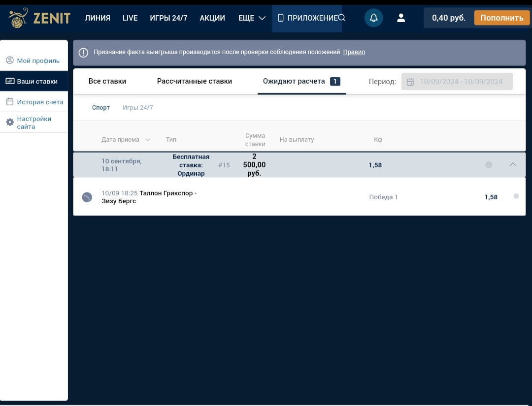Click the tennis ball sport icon
The width and height of the screenshot is (532, 406).
tap(87, 197)
